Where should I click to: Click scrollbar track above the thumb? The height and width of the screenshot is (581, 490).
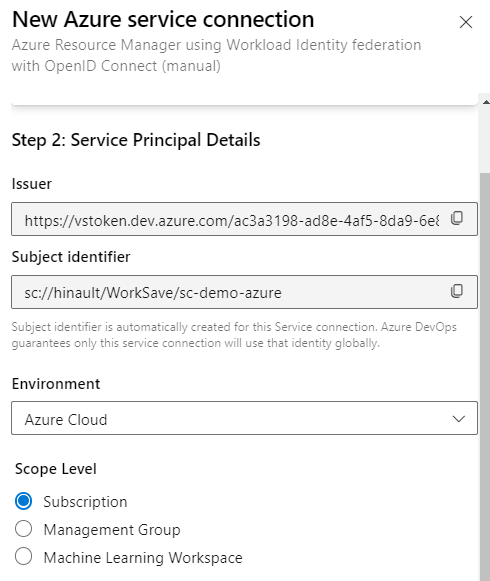point(484,140)
